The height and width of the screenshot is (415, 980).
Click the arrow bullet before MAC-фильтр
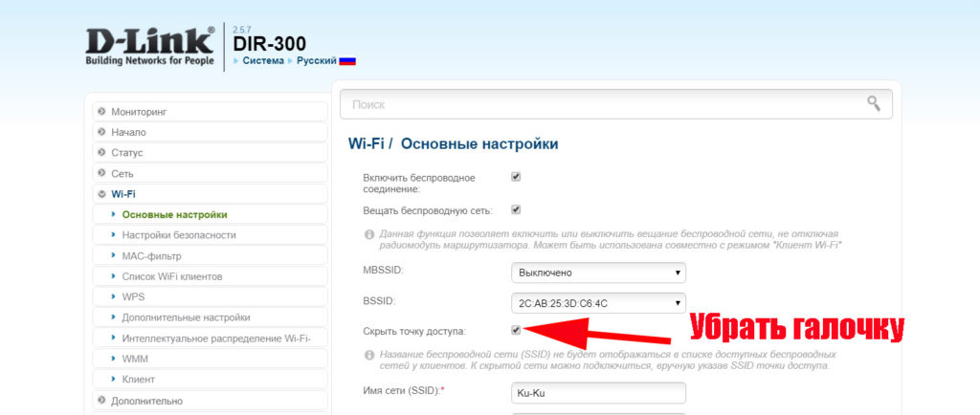[113, 255]
